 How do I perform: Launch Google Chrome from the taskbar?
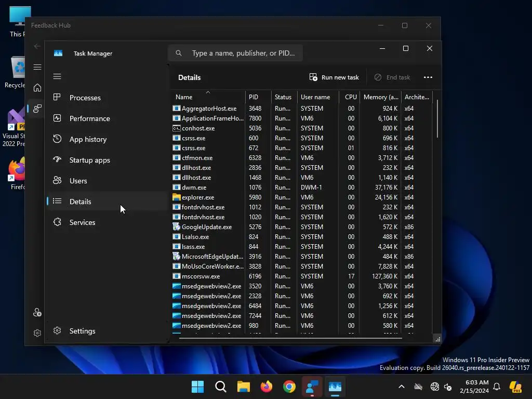[x=289, y=387]
